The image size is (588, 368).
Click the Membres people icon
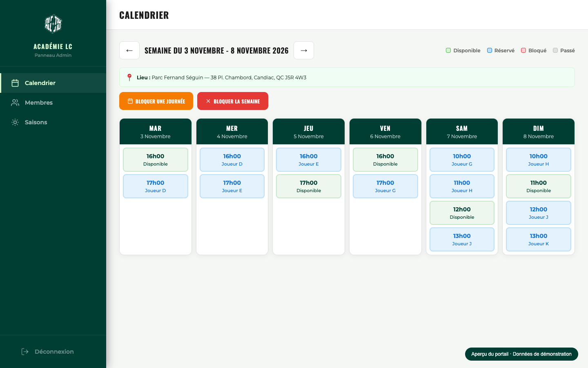click(x=15, y=103)
